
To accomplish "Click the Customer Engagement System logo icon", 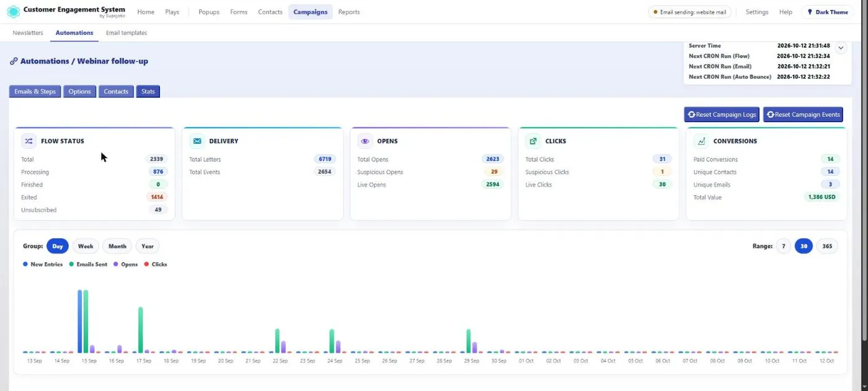I will tap(13, 12).
